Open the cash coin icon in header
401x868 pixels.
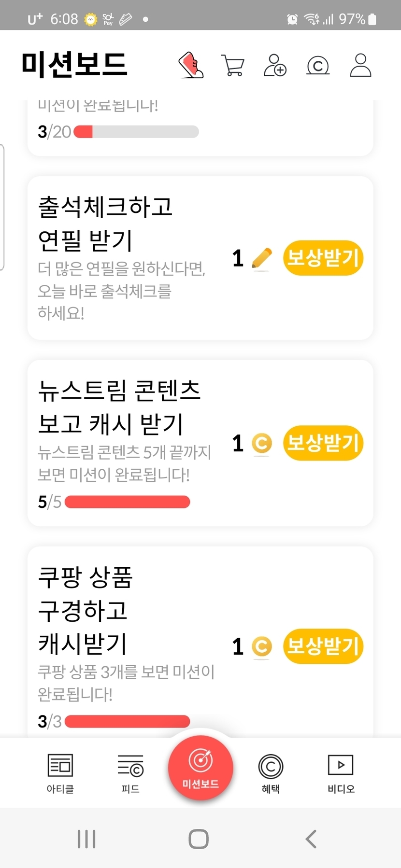click(x=318, y=66)
